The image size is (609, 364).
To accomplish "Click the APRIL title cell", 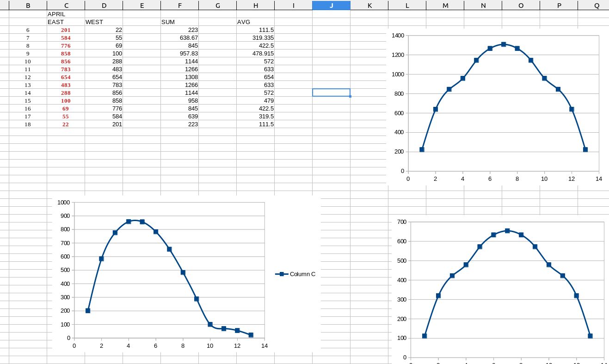I will (66, 14).
